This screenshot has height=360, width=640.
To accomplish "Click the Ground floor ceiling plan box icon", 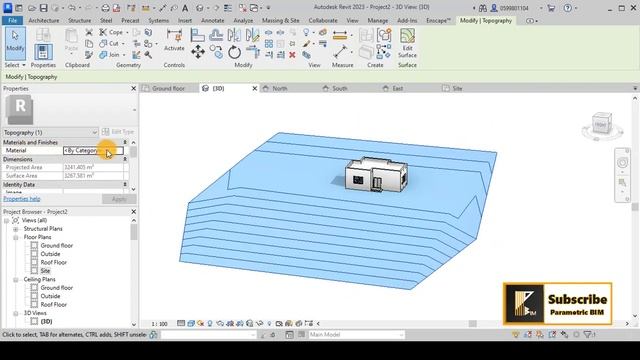I will click(x=34, y=288).
